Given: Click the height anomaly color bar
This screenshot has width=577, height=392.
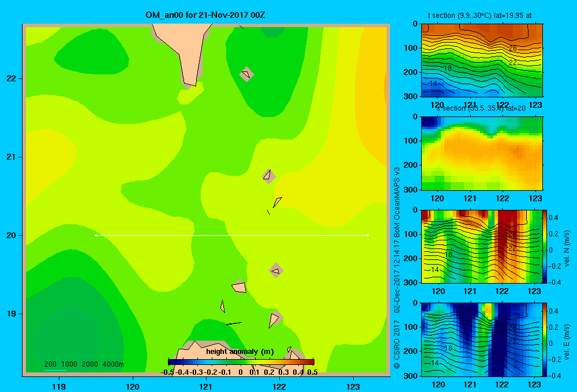Looking at the screenshot, I should click(x=241, y=362).
